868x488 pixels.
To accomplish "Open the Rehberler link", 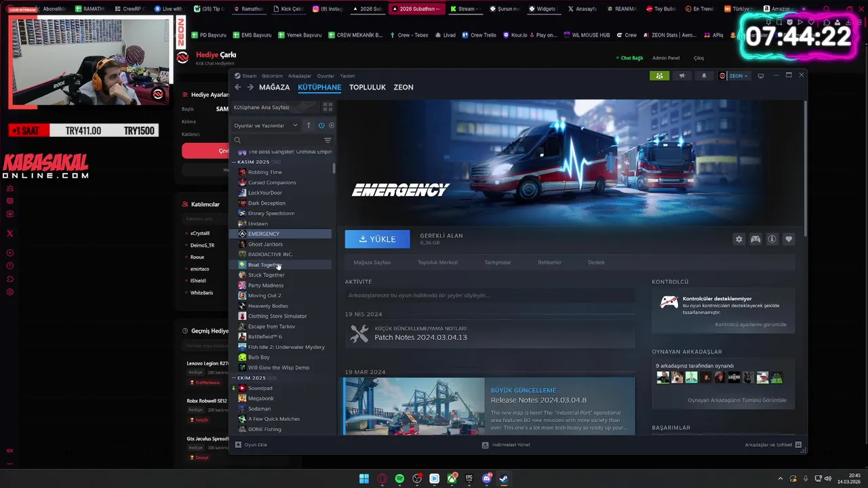I will [549, 262].
